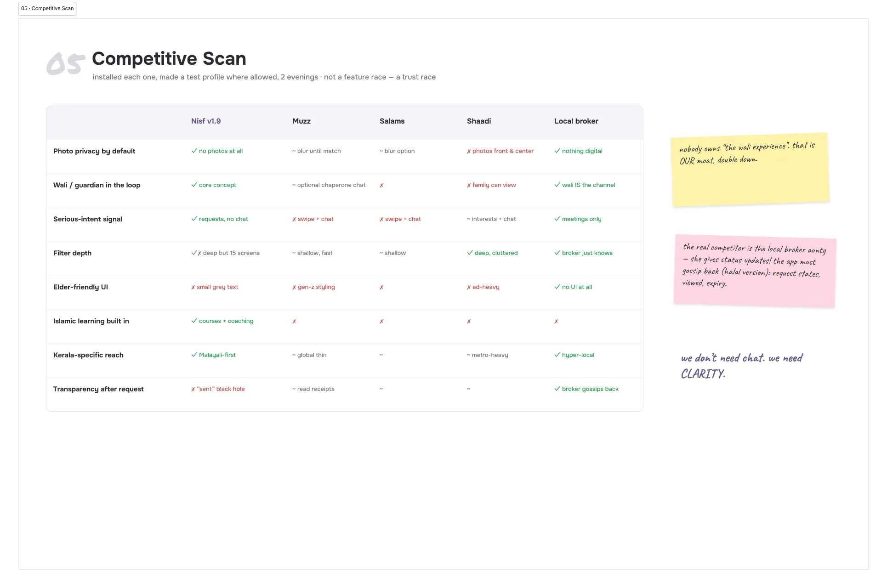
Task: Click the 'no photos at all' cell
Action: pos(217,151)
